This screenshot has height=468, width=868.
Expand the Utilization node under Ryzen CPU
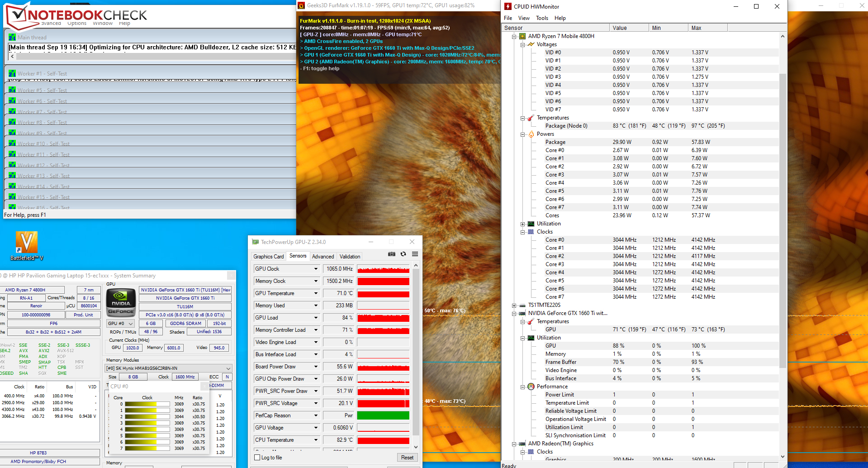[522, 224]
